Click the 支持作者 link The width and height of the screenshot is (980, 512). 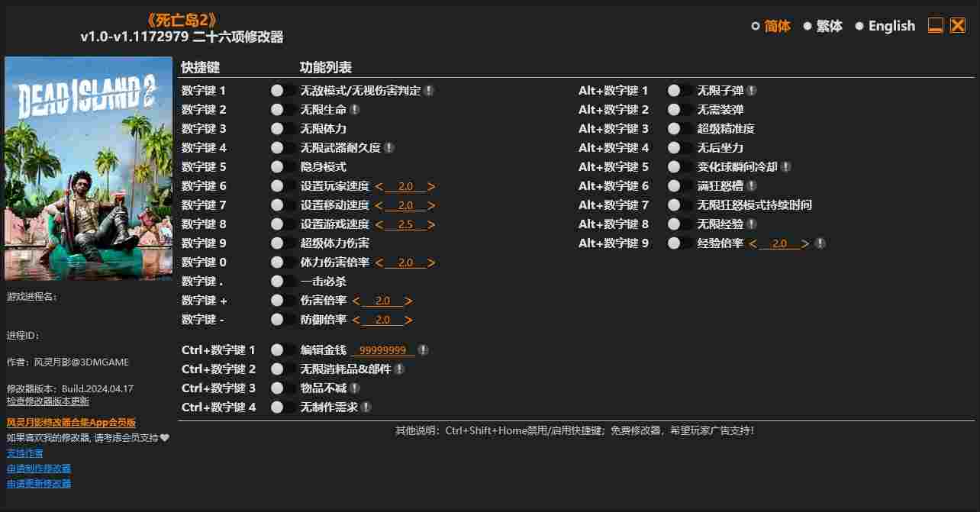click(25, 453)
